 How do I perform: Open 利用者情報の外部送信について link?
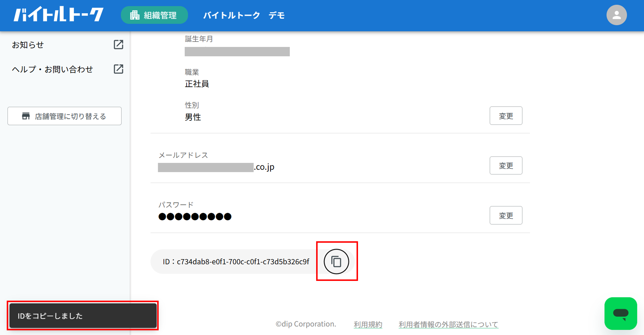pos(448,324)
